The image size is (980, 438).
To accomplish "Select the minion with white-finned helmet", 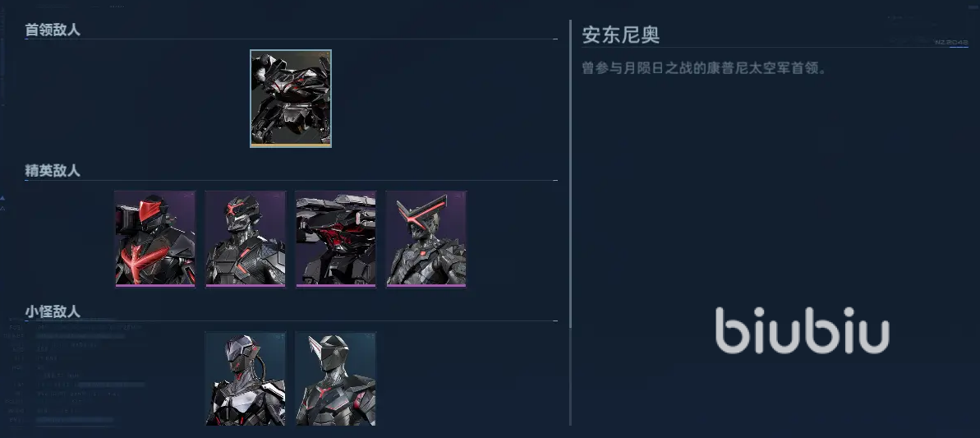I will [x=336, y=380].
